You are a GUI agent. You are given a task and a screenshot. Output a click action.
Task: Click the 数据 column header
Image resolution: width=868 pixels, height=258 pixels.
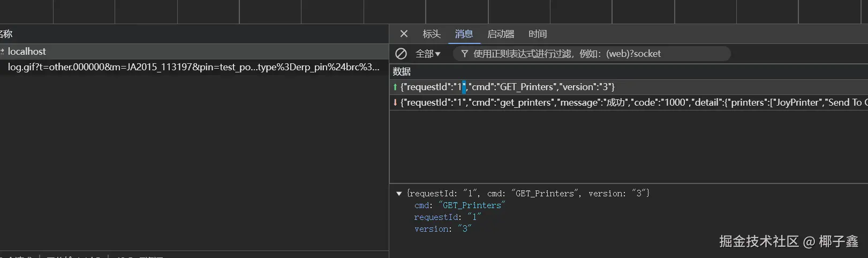coord(402,71)
